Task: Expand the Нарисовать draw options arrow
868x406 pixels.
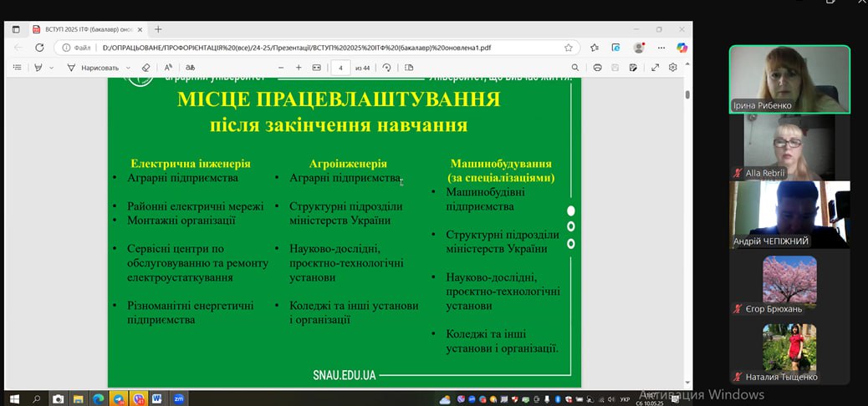Action: coord(128,68)
